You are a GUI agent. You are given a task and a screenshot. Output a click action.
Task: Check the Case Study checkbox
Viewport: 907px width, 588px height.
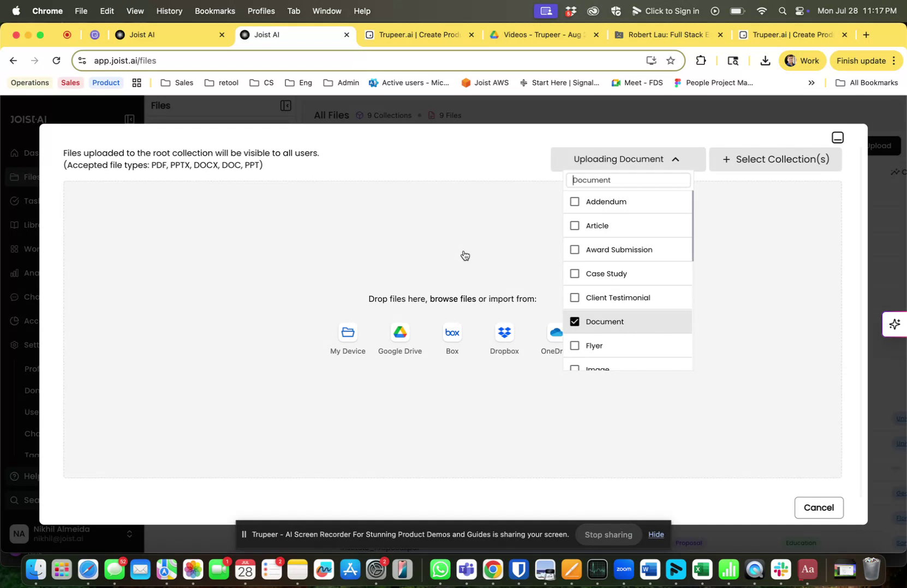click(575, 273)
